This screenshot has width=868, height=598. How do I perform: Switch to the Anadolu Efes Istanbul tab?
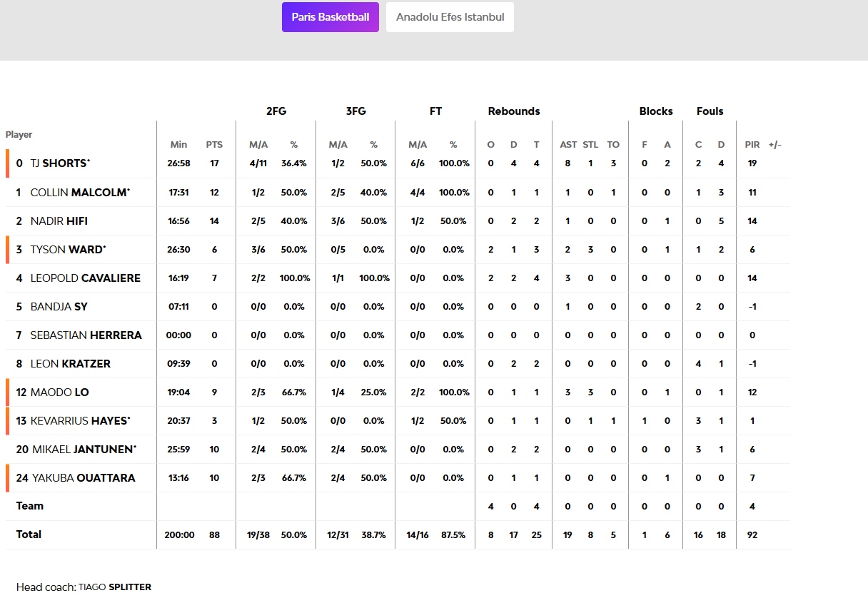(450, 17)
